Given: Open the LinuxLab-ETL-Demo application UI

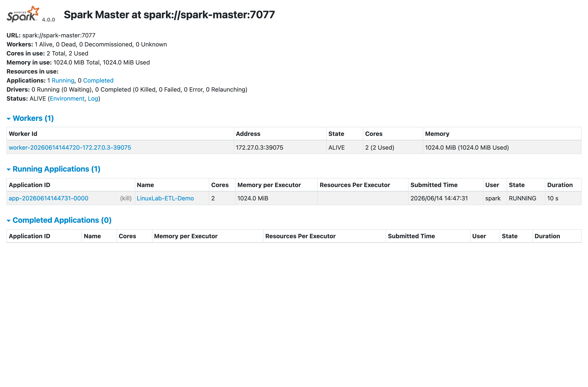Looking at the screenshot, I should (165, 198).
